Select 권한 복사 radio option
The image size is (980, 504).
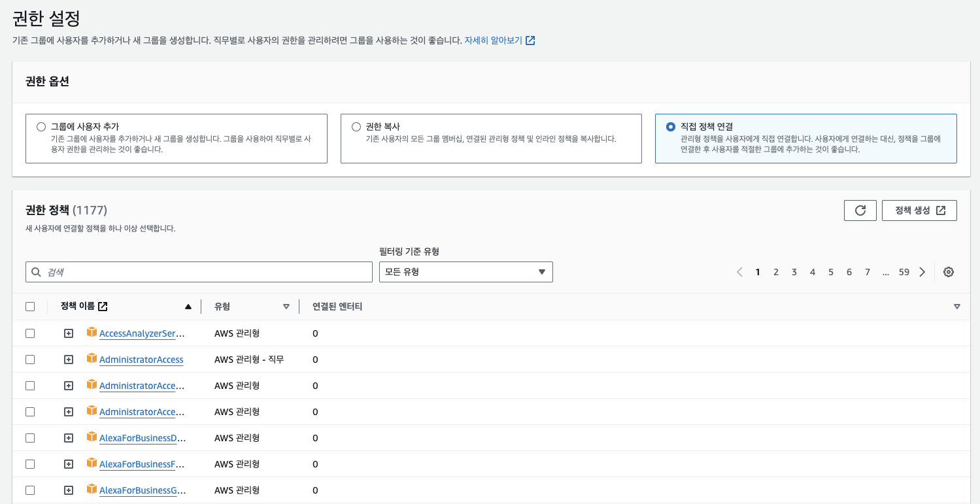coord(356,127)
